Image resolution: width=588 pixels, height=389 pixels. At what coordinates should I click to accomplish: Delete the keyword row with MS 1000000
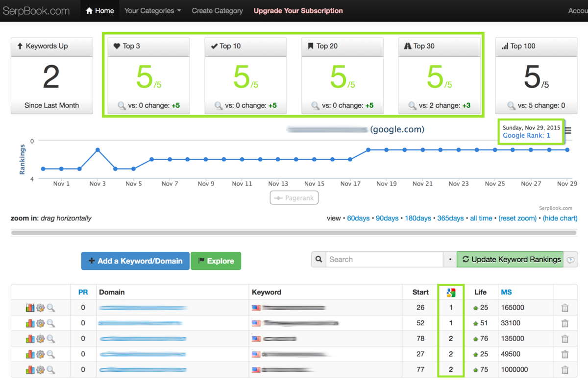point(565,370)
